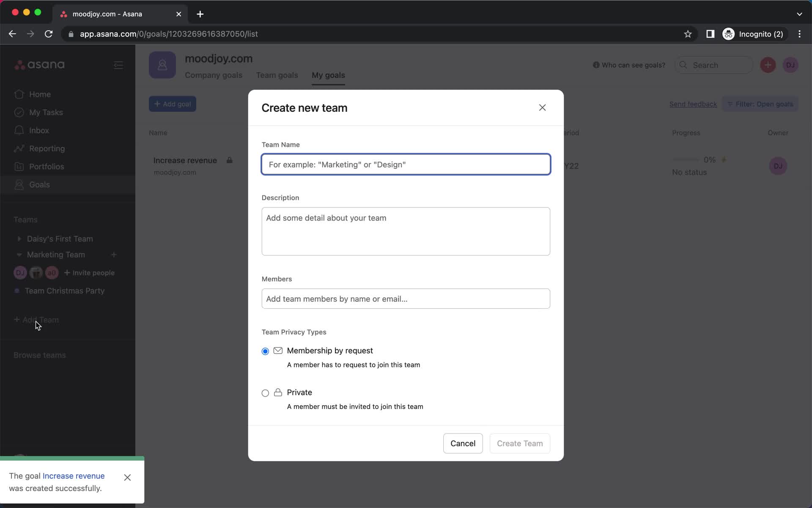Select Membership by request radio button
The height and width of the screenshot is (508, 812).
point(265,351)
